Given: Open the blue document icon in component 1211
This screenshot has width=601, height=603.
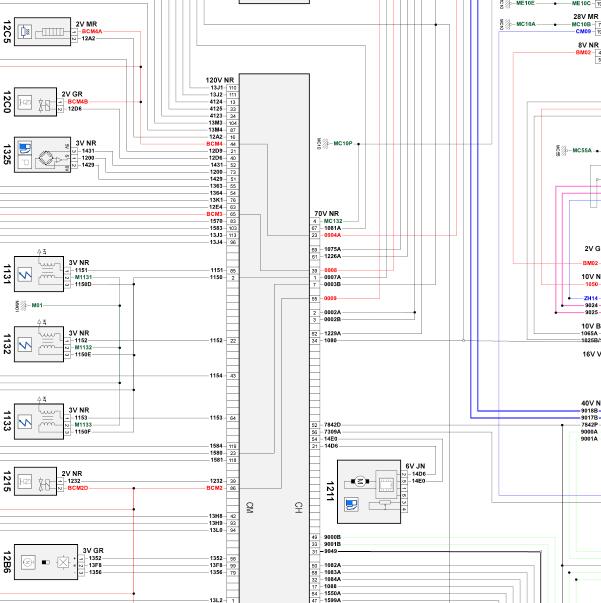Looking at the screenshot, I should [351, 505].
